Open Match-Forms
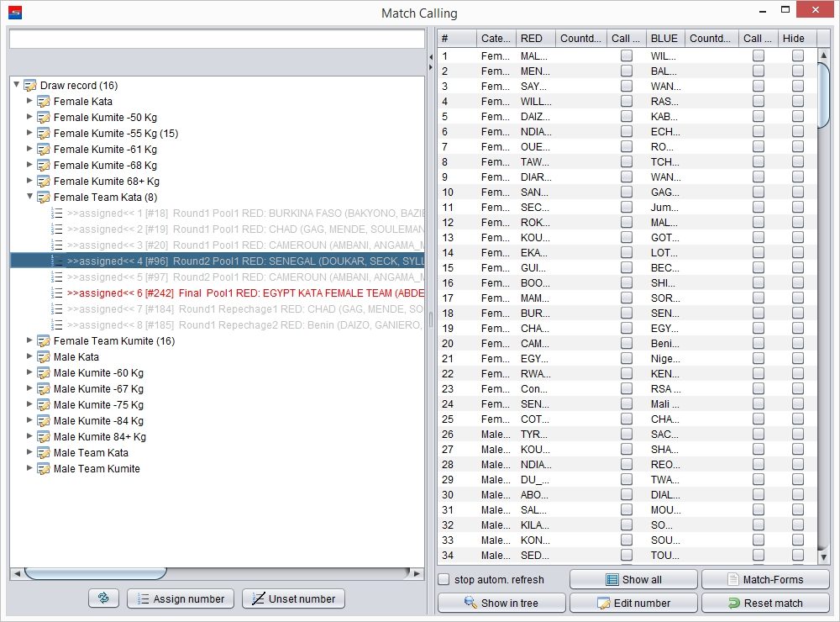This screenshot has height=622, width=840. (765, 579)
